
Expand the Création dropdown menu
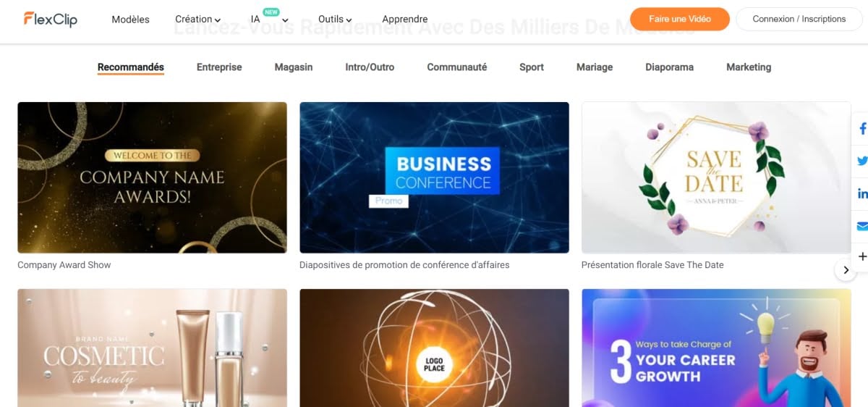(198, 20)
